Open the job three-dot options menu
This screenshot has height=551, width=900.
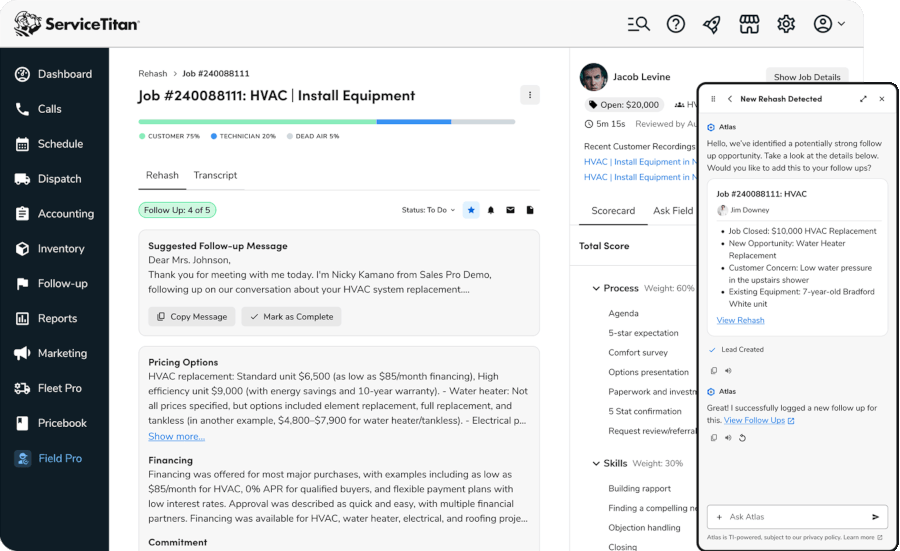530,95
